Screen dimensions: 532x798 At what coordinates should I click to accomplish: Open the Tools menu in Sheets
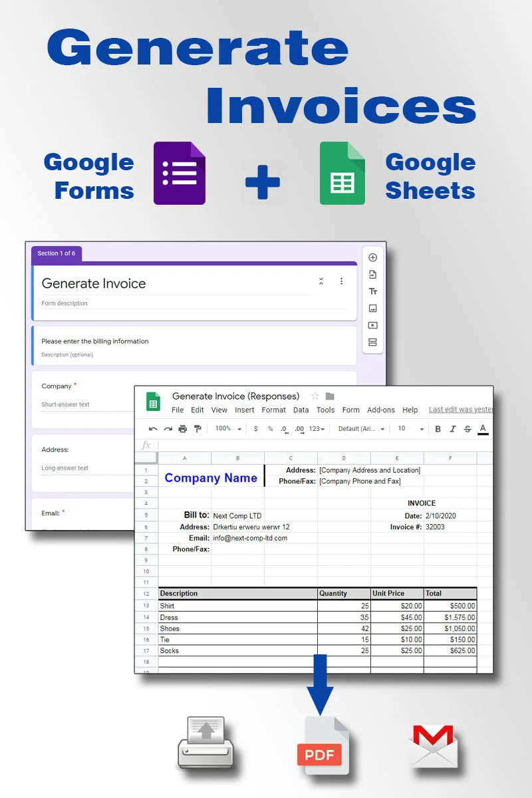pyautogui.click(x=325, y=410)
